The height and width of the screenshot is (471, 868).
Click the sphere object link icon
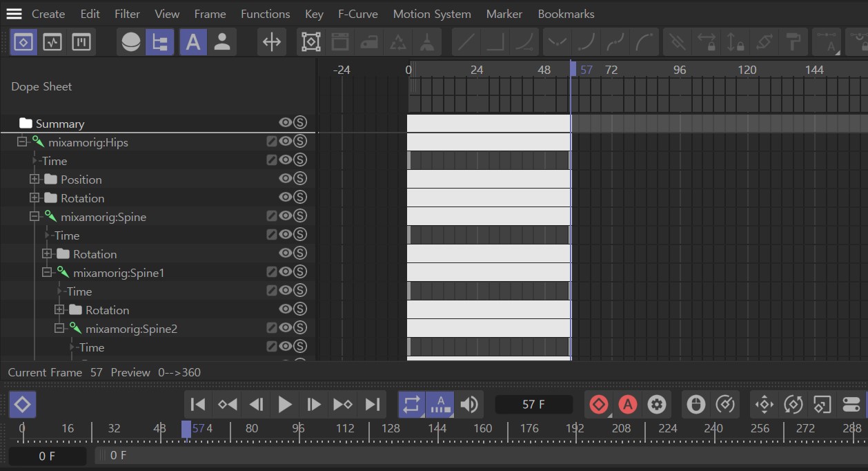click(130, 42)
